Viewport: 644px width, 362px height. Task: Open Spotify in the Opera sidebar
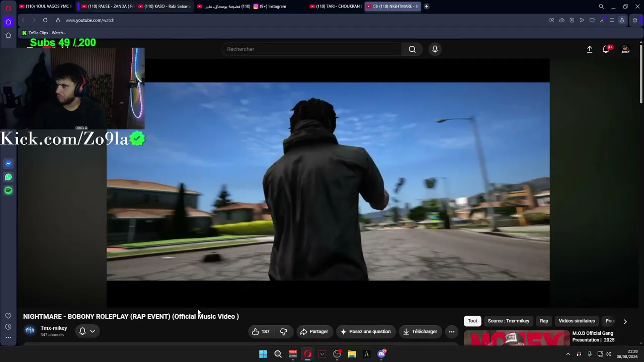9,191
